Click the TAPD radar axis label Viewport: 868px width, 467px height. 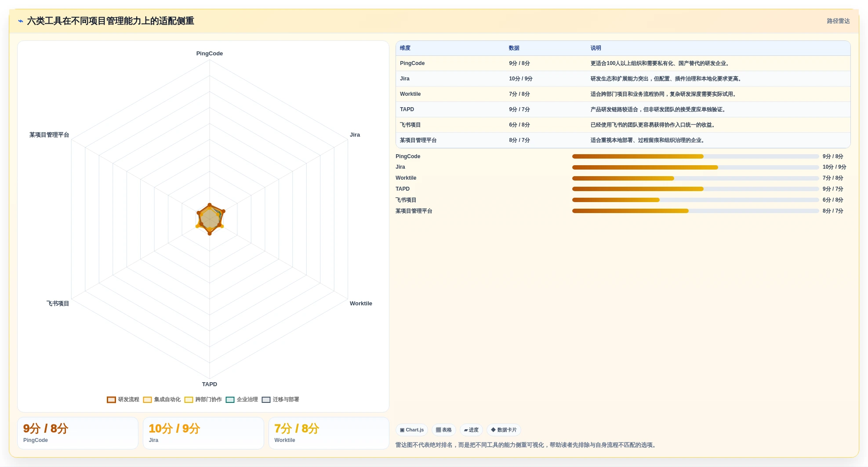pyautogui.click(x=210, y=384)
